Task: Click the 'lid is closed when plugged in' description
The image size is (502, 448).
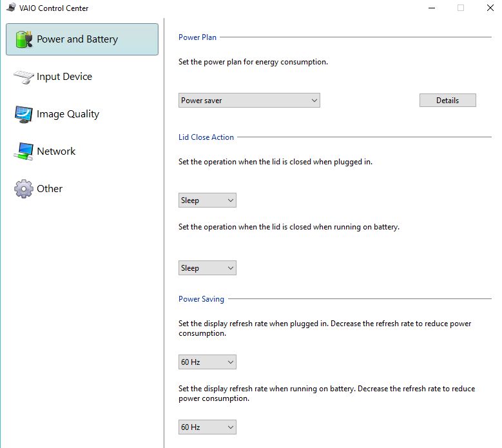Action: [x=275, y=162]
